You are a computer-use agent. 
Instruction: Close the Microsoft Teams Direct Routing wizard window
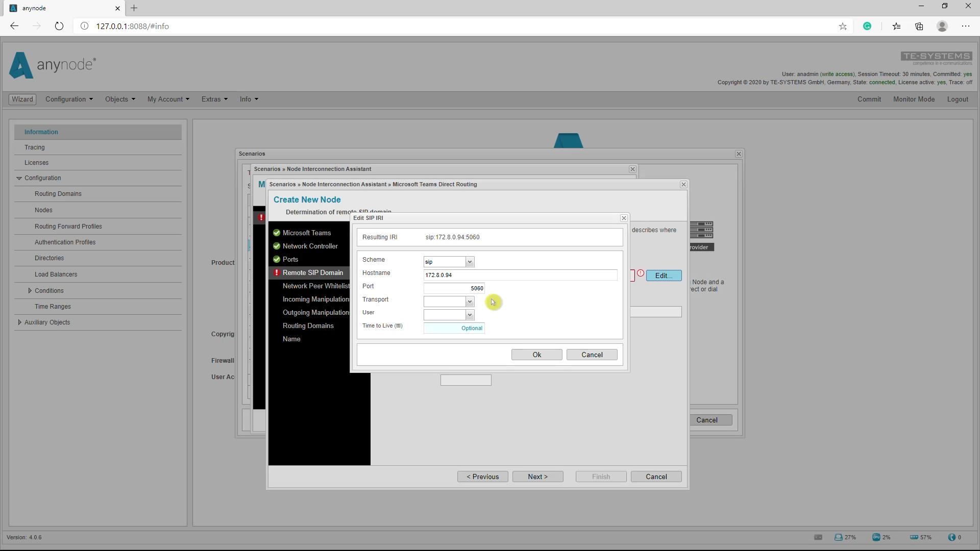tap(683, 184)
